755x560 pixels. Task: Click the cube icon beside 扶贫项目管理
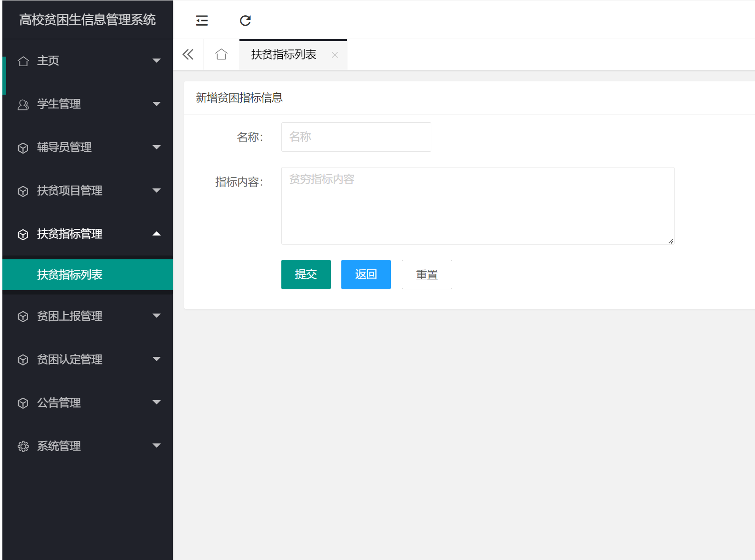tap(23, 191)
